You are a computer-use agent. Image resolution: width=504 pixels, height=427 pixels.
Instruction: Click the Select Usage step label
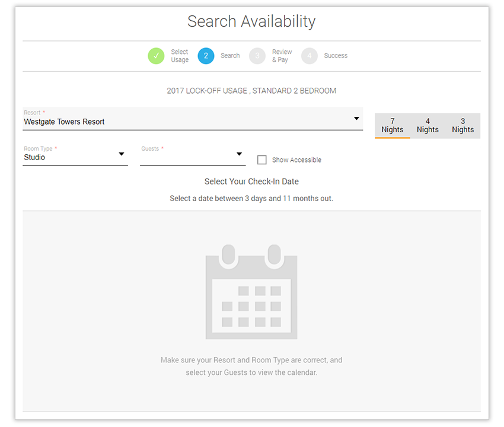tap(180, 56)
